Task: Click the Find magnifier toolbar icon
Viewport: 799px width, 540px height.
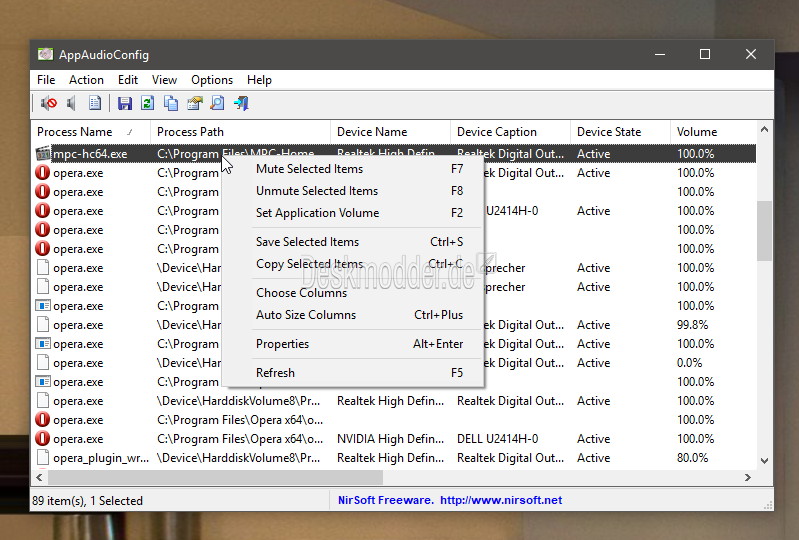Action: [218, 103]
